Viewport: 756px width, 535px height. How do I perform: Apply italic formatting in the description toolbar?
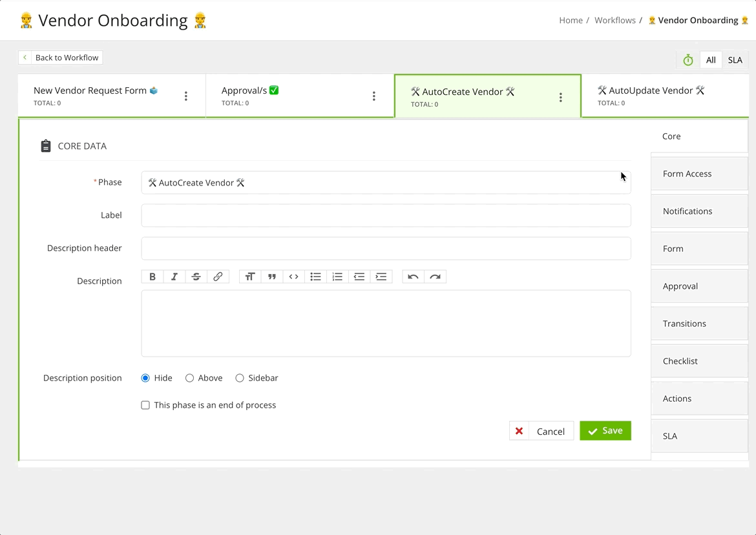coord(174,276)
